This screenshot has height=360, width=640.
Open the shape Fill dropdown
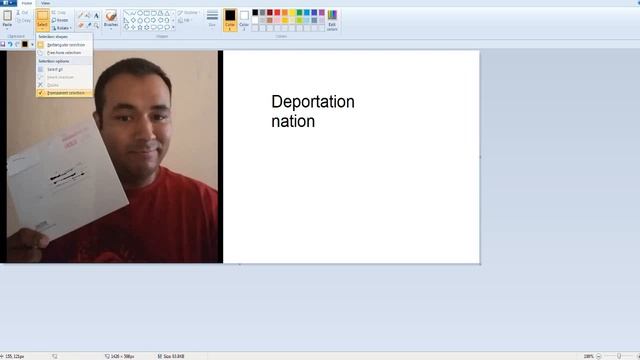tap(185, 20)
